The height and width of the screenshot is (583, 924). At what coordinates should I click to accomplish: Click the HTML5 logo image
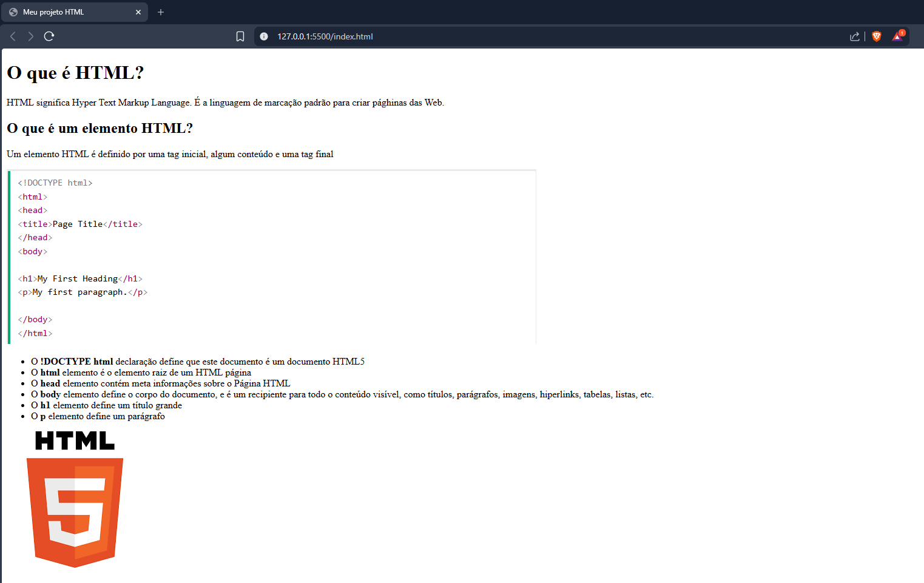pyautogui.click(x=75, y=499)
